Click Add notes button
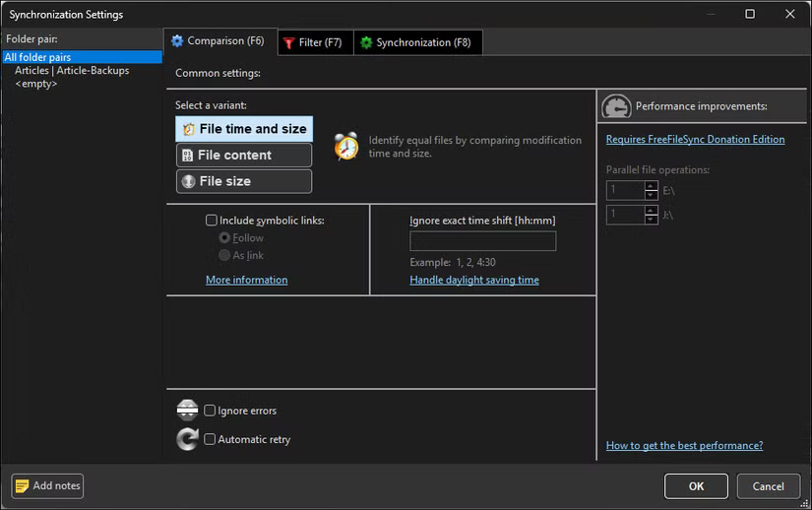 point(47,485)
